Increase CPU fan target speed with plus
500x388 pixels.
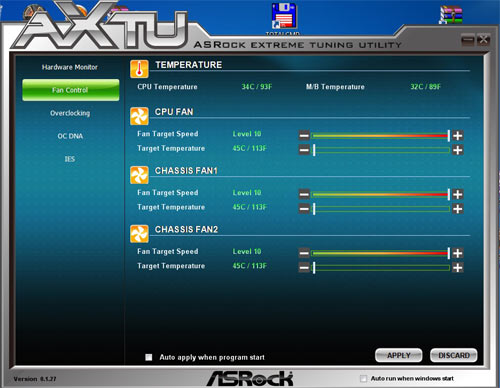[x=458, y=135]
